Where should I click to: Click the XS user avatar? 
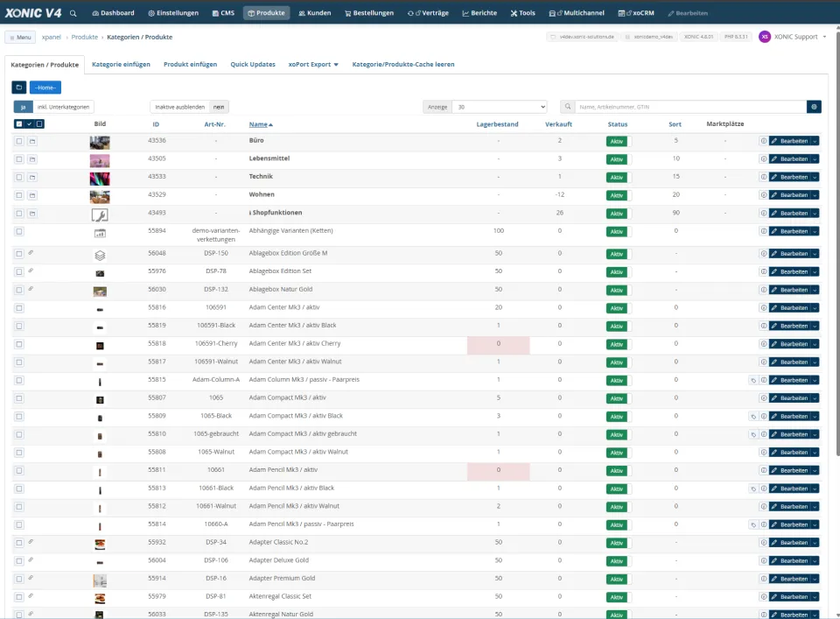coord(765,37)
